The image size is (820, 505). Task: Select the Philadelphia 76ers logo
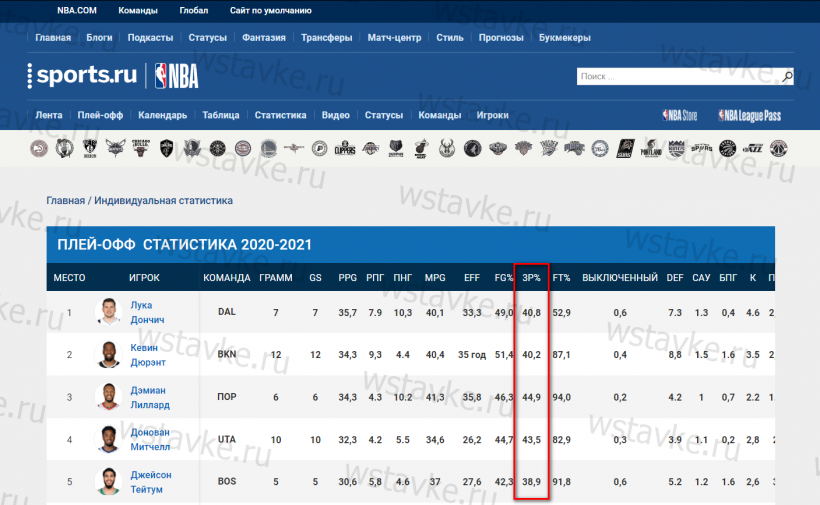(x=600, y=149)
